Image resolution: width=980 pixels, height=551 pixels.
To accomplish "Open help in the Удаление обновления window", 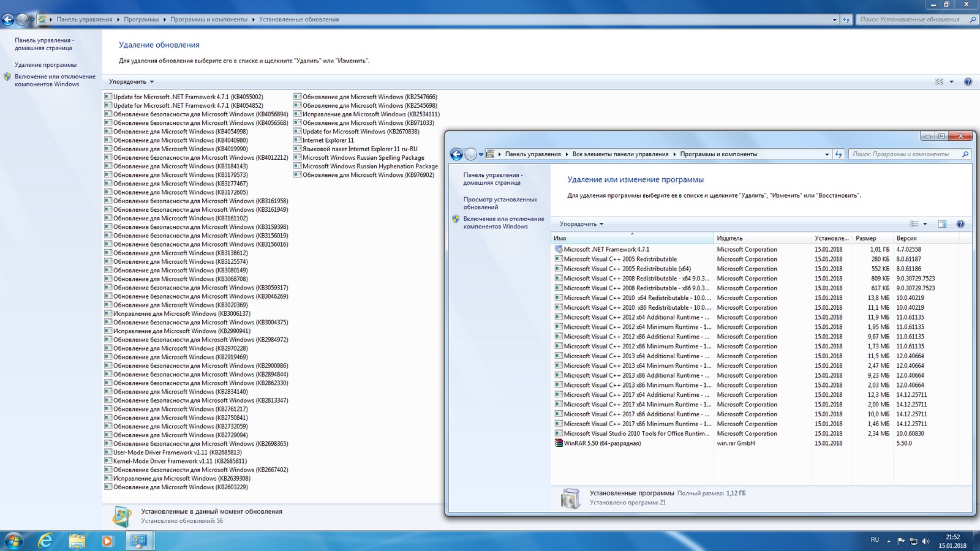I will 968,81.
